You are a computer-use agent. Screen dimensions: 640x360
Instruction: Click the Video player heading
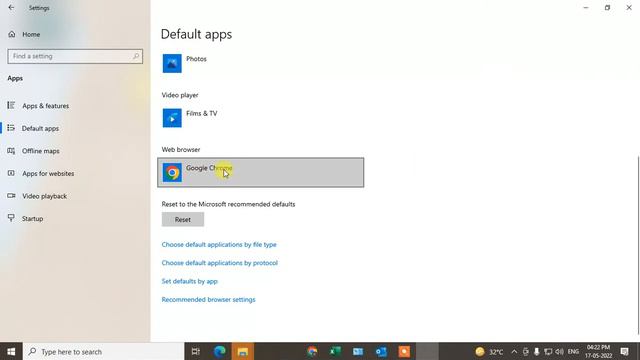[x=180, y=95]
